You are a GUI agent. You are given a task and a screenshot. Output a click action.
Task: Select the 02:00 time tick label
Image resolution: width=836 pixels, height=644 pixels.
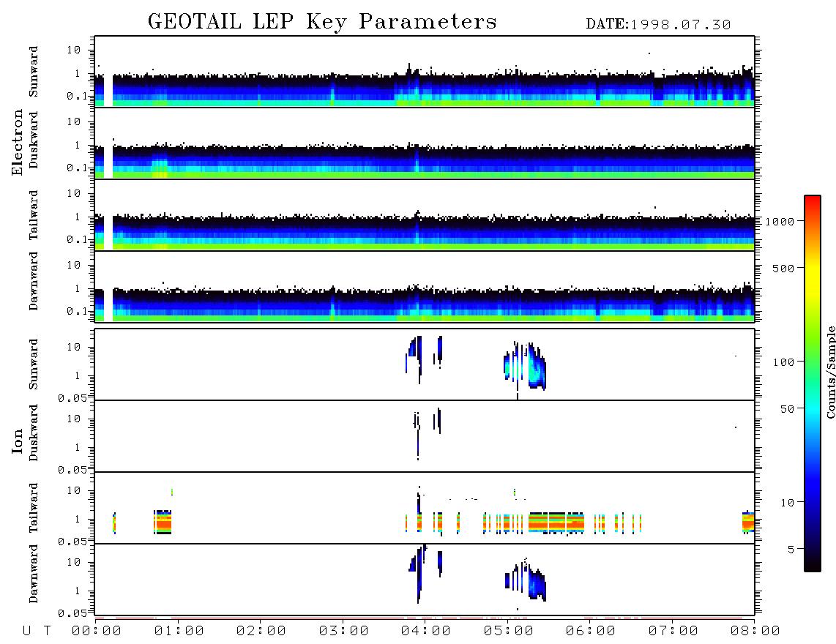[261, 632]
